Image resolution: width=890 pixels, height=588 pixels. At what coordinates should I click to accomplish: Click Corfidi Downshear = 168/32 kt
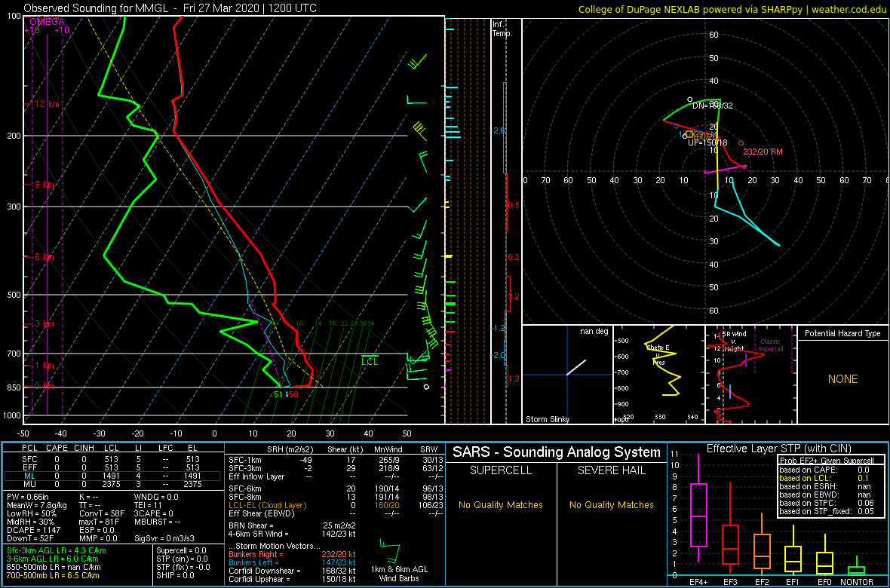pyautogui.click(x=292, y=571)
